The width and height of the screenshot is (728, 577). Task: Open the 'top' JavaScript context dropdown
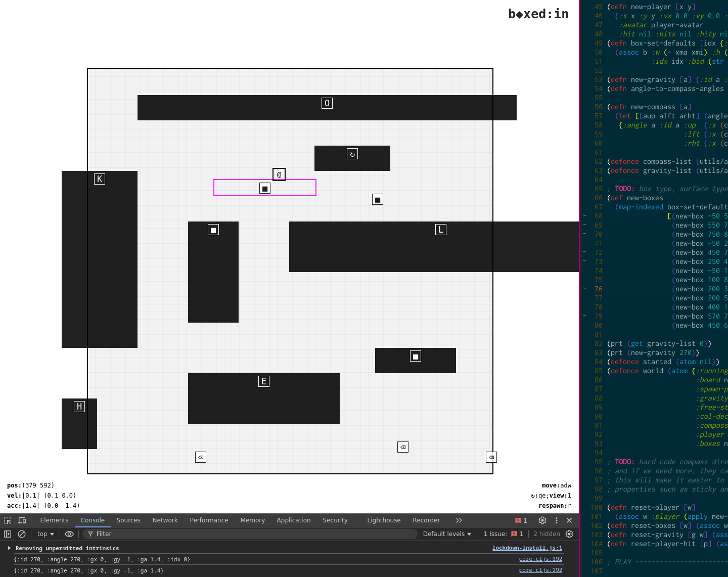[45, 534]
